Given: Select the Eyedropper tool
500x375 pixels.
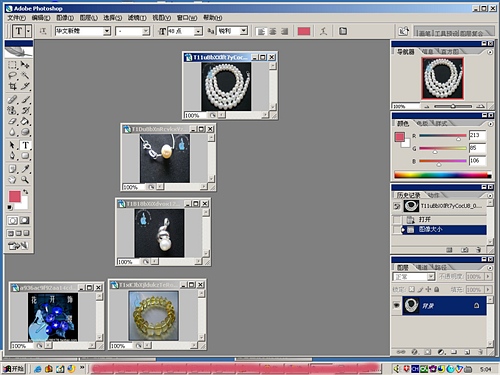Looking at the screenshot, I should click(25, 169).
